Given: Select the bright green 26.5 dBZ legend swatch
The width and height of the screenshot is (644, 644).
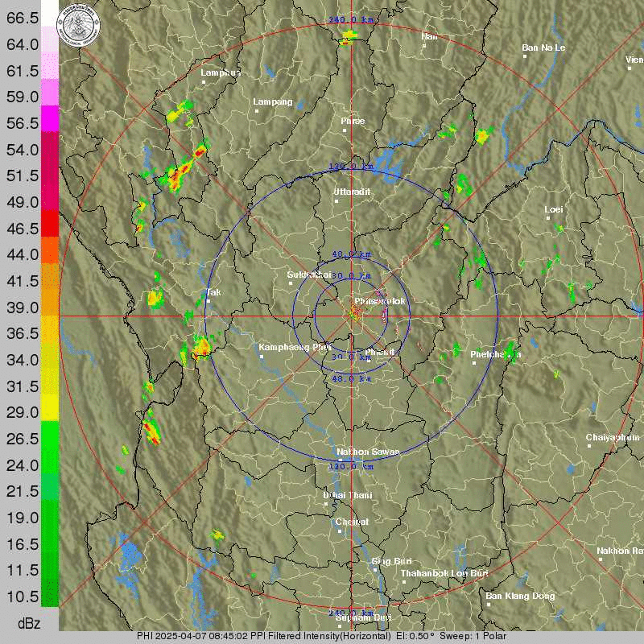Looking at the screenshot, I should [x=50, y=434].
